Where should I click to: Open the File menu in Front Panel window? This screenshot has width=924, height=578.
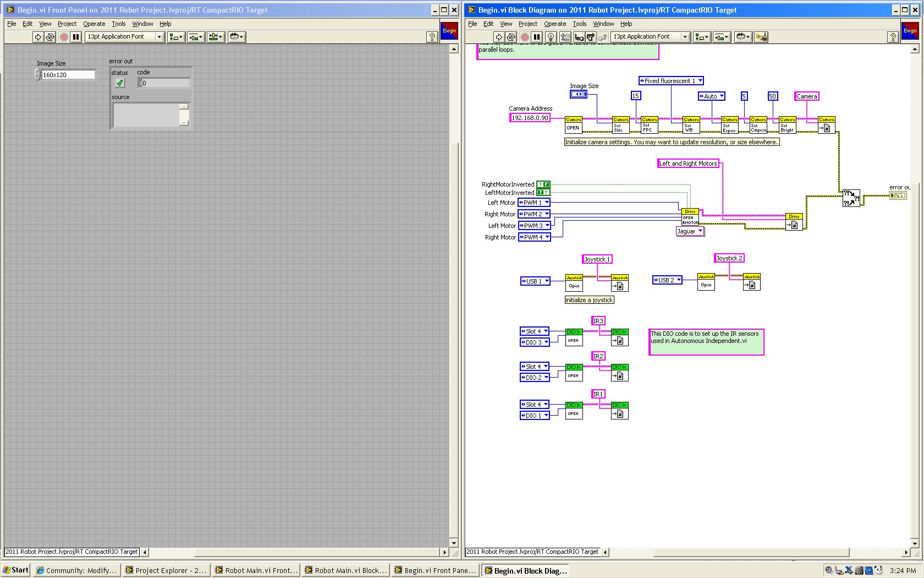[12, 24]
